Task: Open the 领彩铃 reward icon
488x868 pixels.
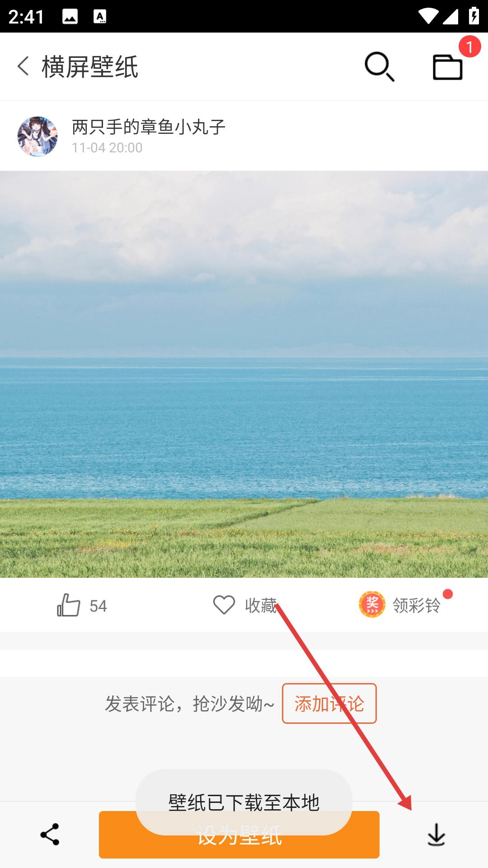Action: pos(372,604)
